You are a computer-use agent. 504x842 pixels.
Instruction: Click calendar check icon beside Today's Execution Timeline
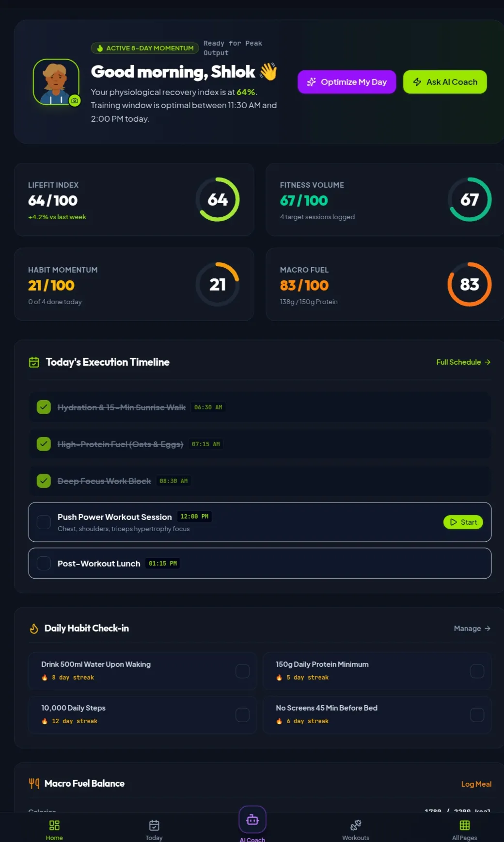pos(34,362)
